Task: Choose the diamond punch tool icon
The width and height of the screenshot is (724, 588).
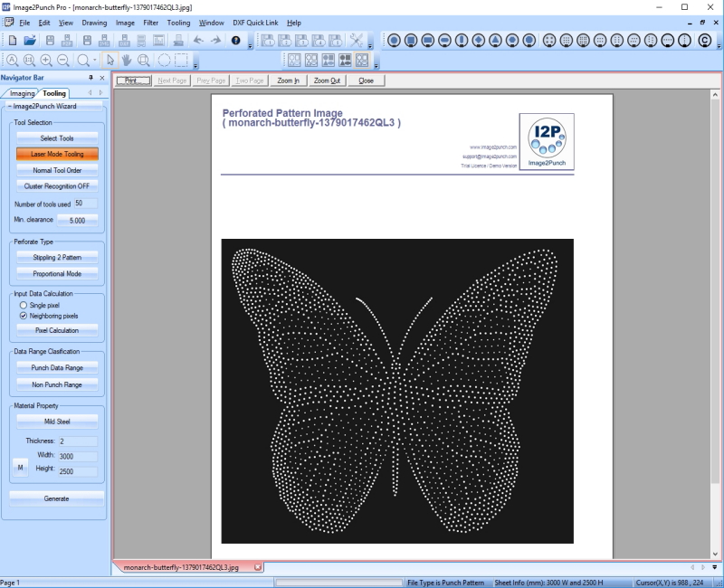Action: click(x=479, y=41)
